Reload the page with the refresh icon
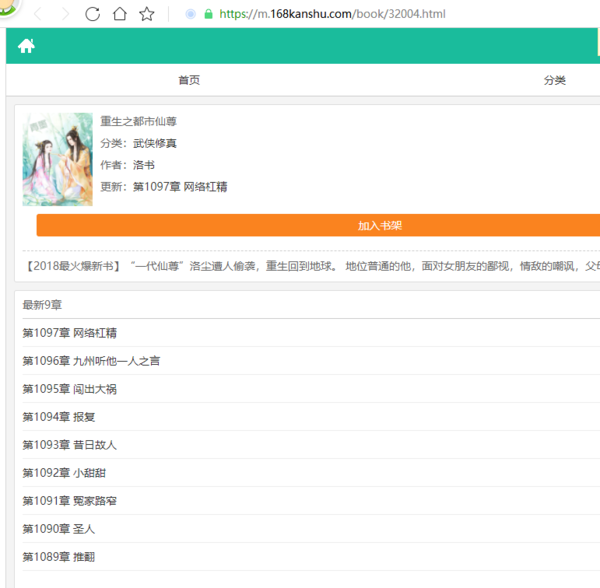This screenshot has width=600, height=588. point(92,14)
